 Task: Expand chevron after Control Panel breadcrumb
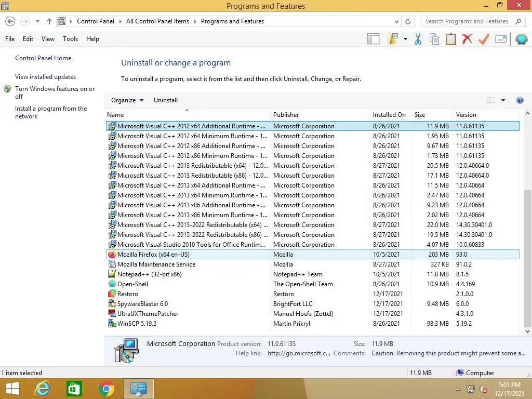click(120, 21)
